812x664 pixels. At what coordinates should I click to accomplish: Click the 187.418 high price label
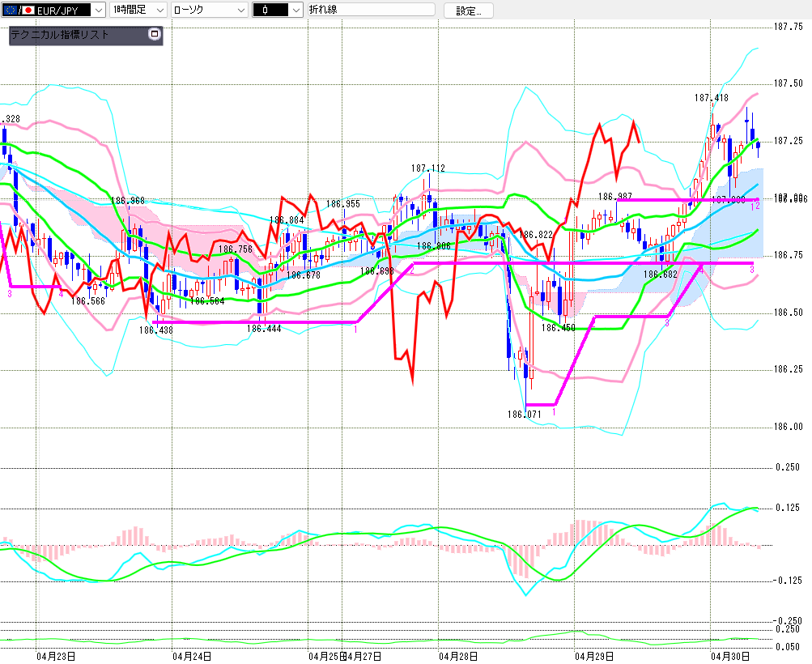[711, 98]
